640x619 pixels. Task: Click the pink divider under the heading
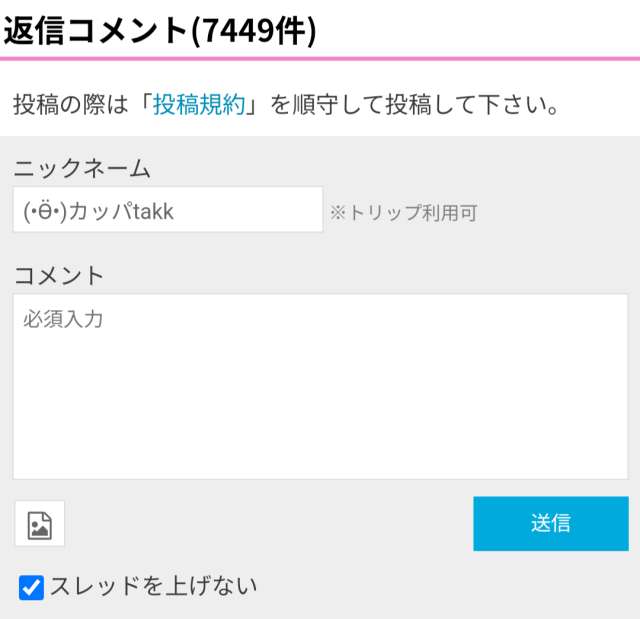pos(320,58)
